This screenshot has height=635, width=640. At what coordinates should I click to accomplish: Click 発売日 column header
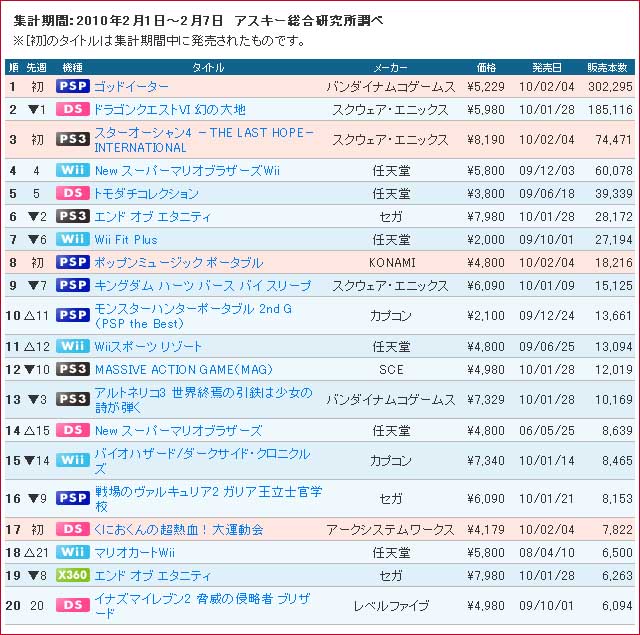coord(547,67)
